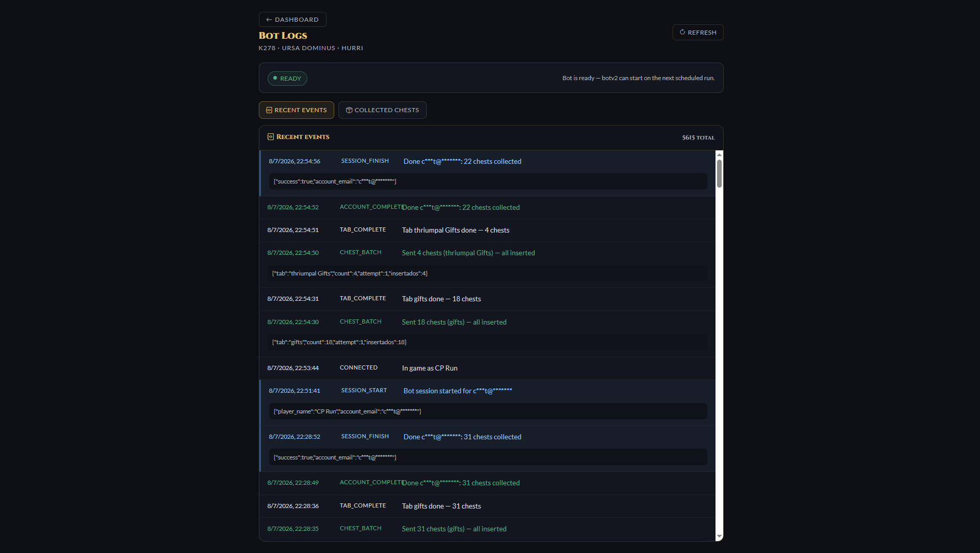This screenshot has width=980, height=553.
Task: Click the gifts count 18 JSON payload
Action: (488, 342)
